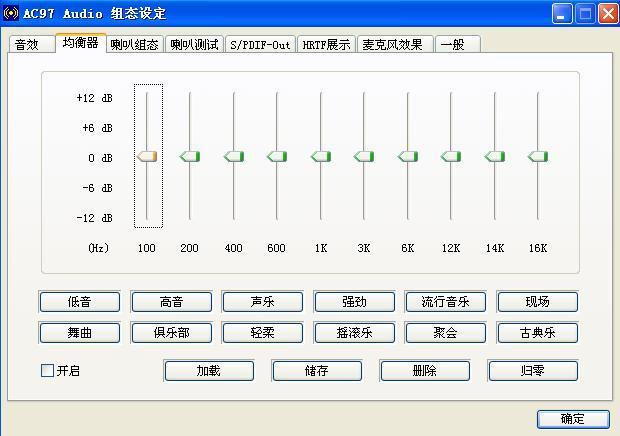Apply the 舞曲 preset
Viewport: 620px width, 436px height.
point(79,332)
